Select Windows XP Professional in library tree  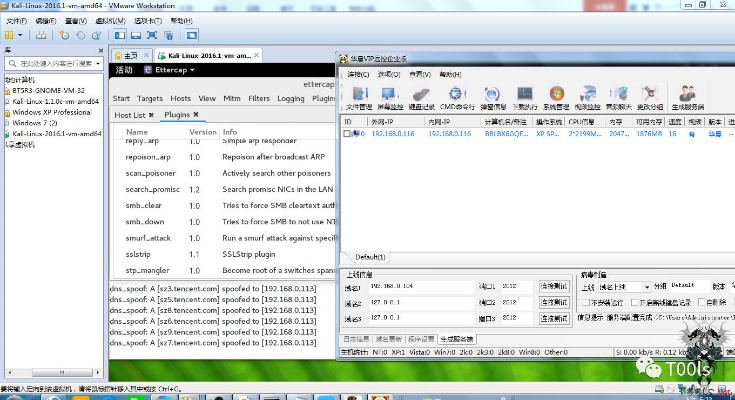pos(52,112)
